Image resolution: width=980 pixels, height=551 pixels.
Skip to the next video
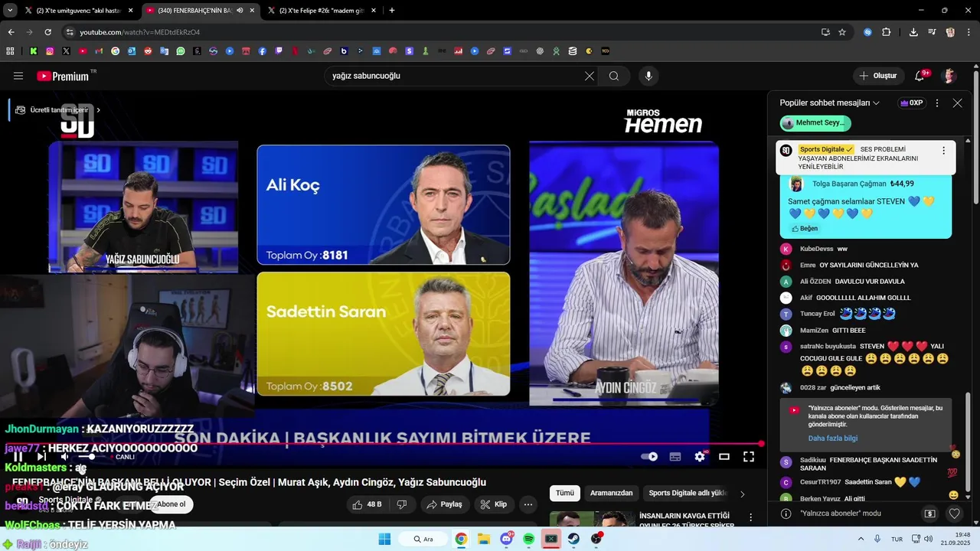[x=41, y=457]
